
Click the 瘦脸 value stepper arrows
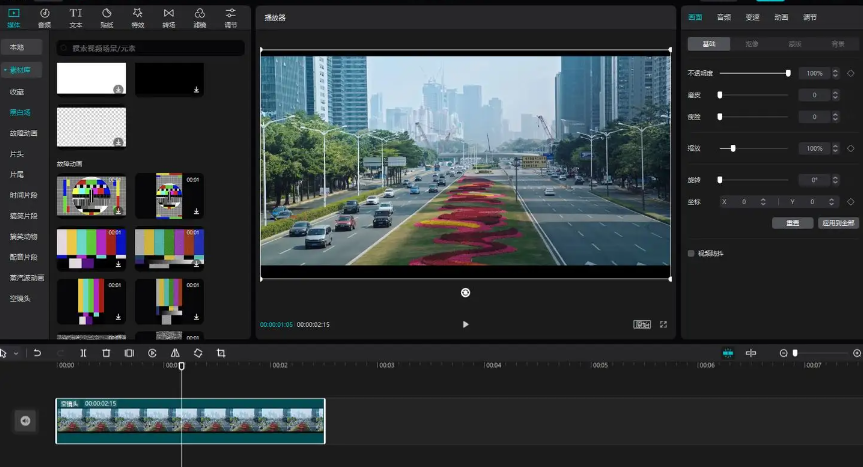(835, 117)
